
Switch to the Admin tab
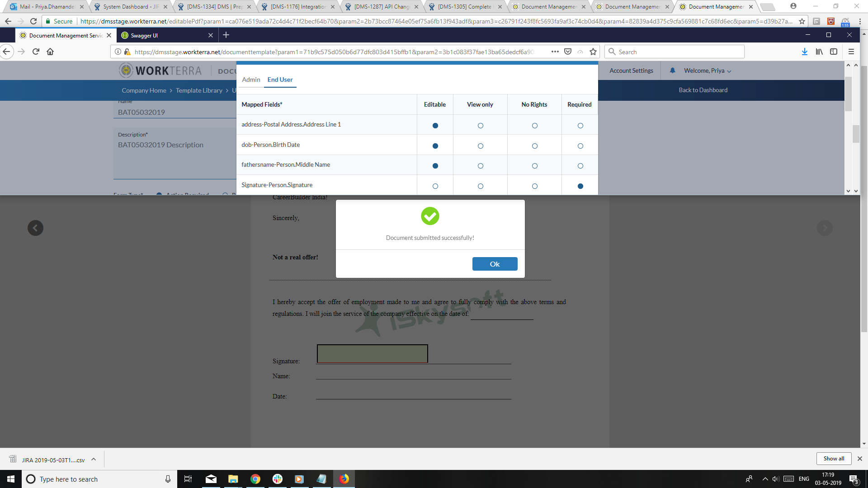pyautogui.click(x=251, y=80)
